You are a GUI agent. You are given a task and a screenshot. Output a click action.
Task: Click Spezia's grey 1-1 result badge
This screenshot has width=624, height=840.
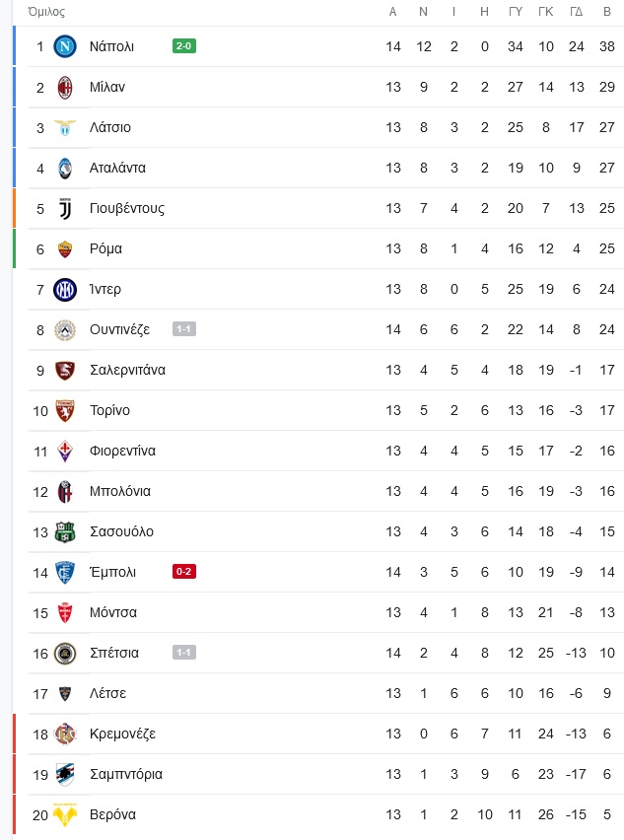[x=184, y=653]
